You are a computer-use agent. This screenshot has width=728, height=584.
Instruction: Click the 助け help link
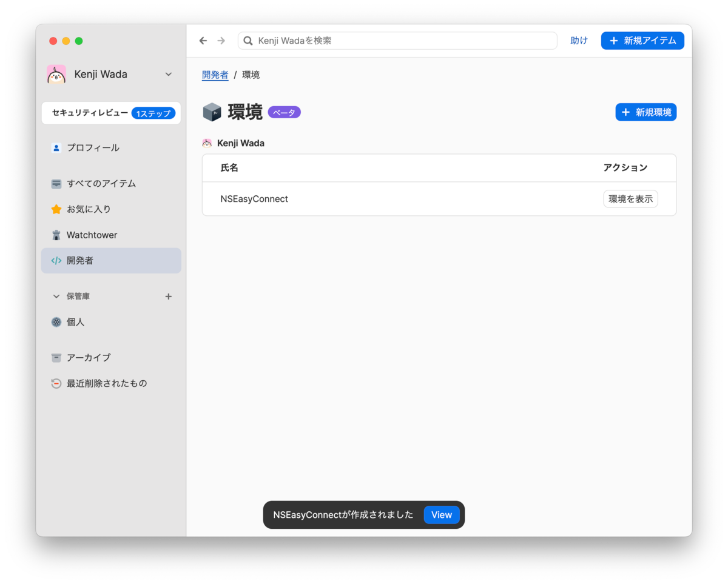pyautogui.click(x=579, y=41)
